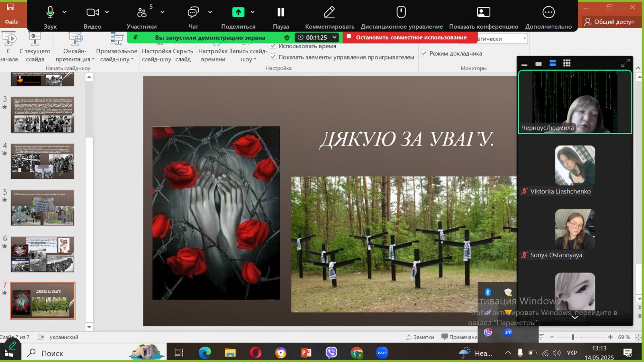Open the Участники participants panel
This screenshot has height=362, width=644.
[x=142, y=12]
